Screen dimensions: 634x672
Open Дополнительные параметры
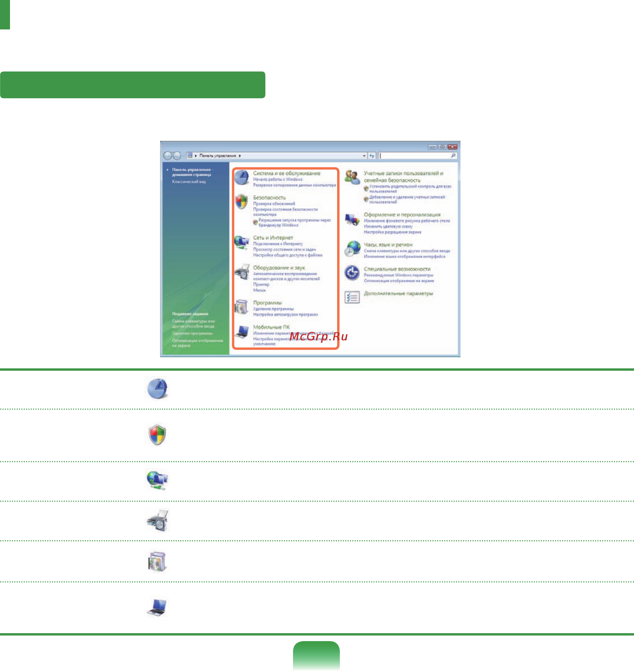(398, 293)
